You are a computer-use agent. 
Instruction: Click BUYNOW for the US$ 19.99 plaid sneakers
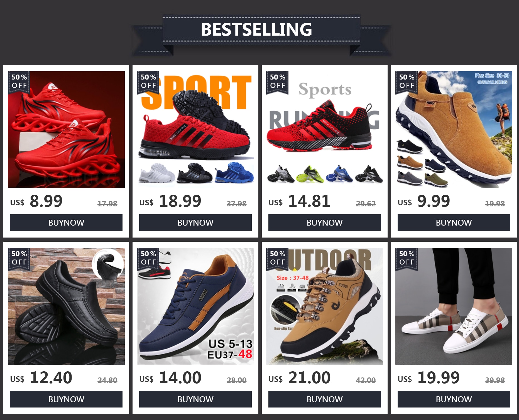click(x=454, y=399)
